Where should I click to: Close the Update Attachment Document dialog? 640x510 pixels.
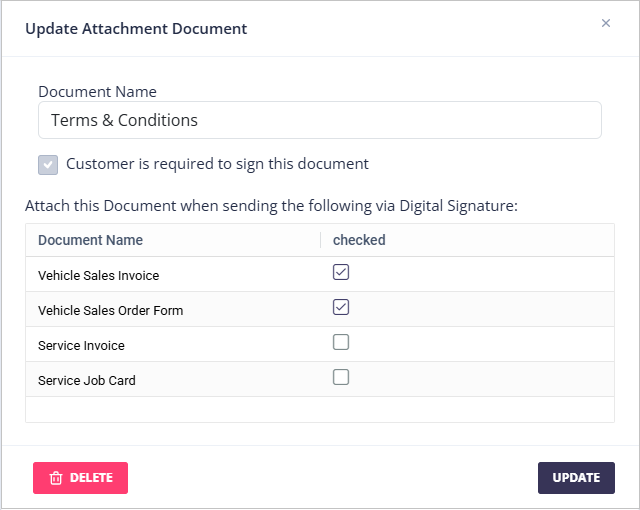[605, 23]
